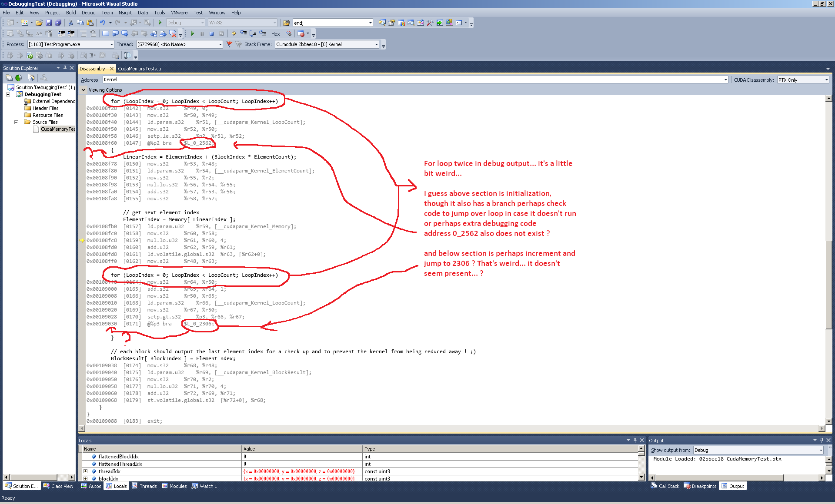Click the Flag Thread red flag icon
This screenshot has width=835, height=504.
[230, 44]
